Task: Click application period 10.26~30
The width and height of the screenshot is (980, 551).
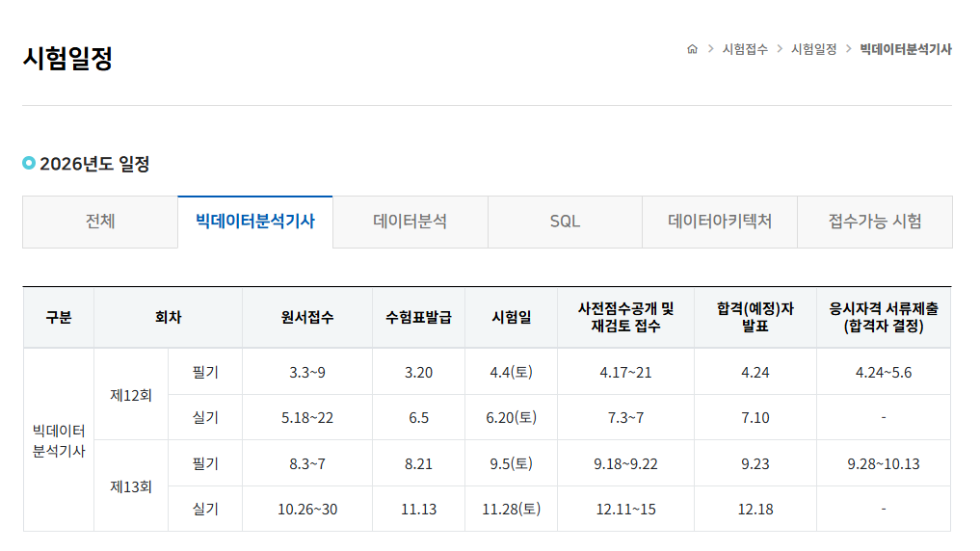Action: pos(307,510)
